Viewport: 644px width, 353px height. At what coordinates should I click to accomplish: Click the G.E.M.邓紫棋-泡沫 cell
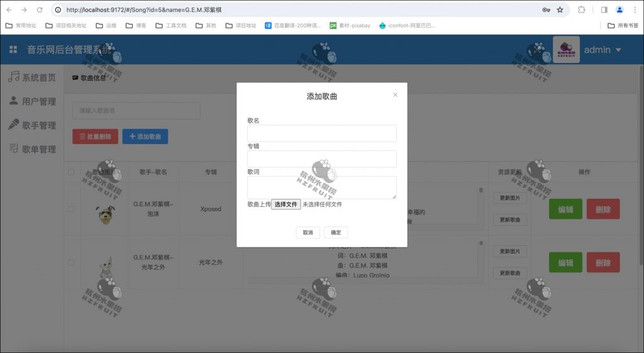[153, 209]
